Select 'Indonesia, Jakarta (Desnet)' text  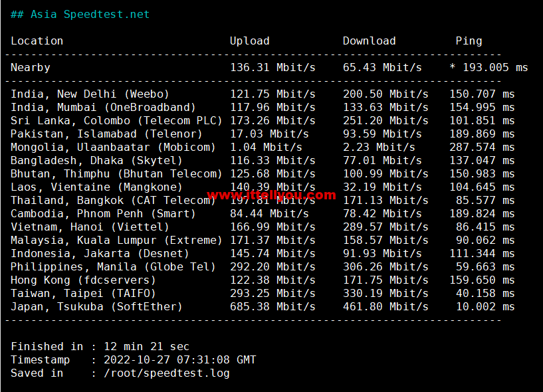tap(100, 254)
